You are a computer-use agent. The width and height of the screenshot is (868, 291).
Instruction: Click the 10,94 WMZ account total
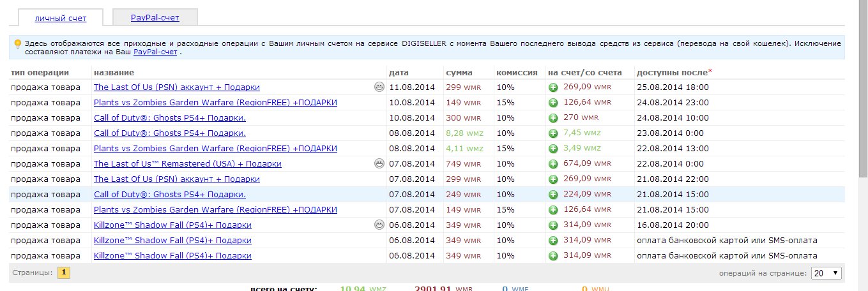tap(363, 288)
